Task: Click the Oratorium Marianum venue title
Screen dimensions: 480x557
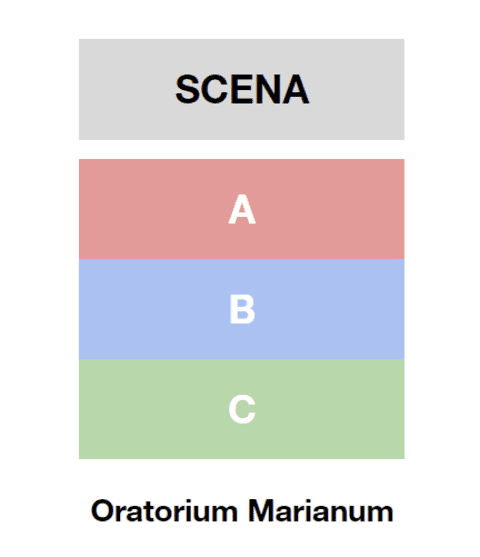Action: [x=242, y=511]
